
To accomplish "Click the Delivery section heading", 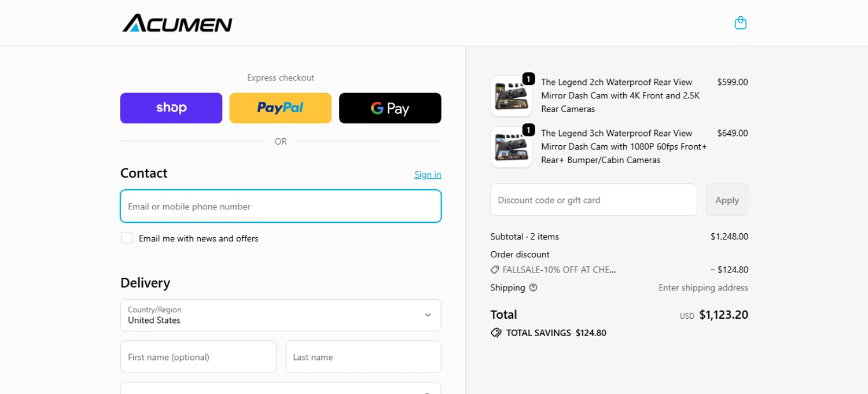I will coord(145,283).
